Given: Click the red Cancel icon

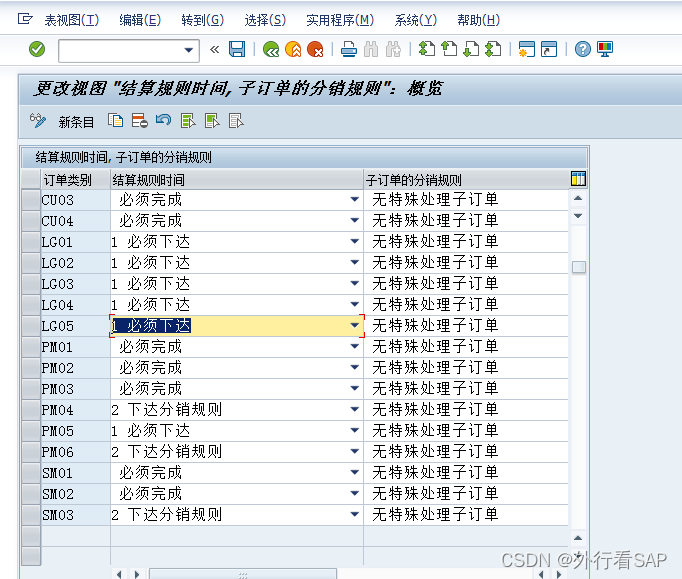Looking at the screenshot, I should (315, 49).
